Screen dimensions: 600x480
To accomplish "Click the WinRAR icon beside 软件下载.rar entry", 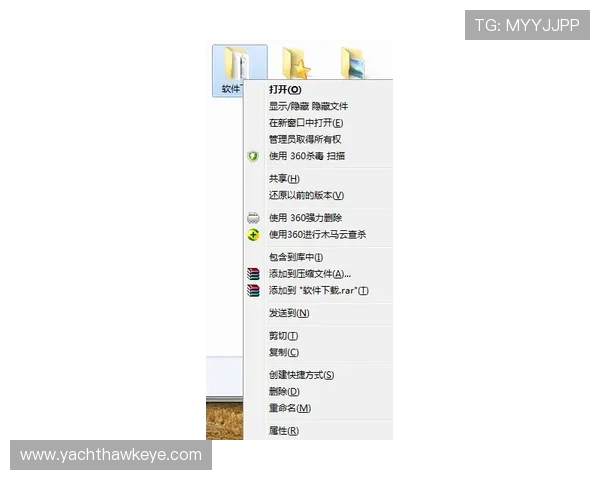I will [x=253, y=291].
